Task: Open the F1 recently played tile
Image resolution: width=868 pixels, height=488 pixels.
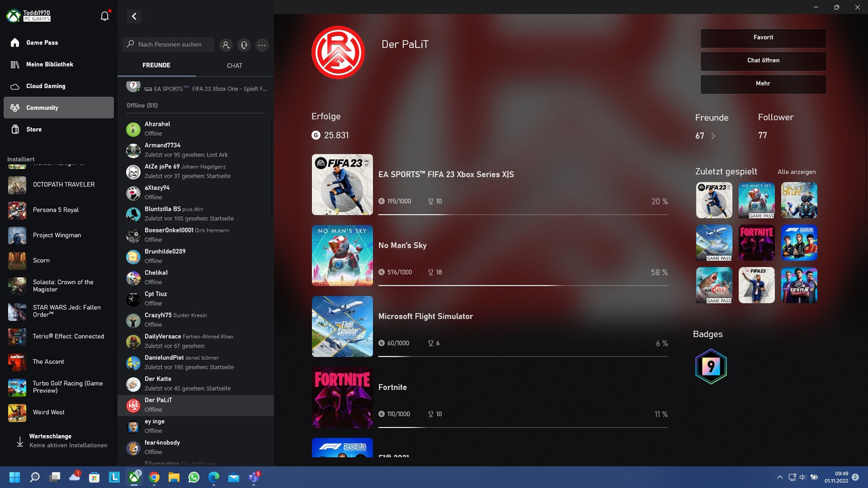Action: (x=799, y=243)
